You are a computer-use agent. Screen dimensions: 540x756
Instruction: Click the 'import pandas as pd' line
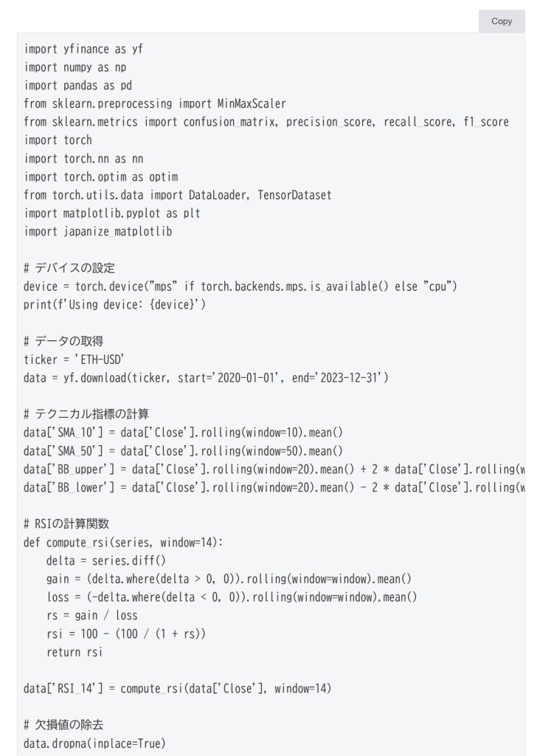click(x=77, y=86)
